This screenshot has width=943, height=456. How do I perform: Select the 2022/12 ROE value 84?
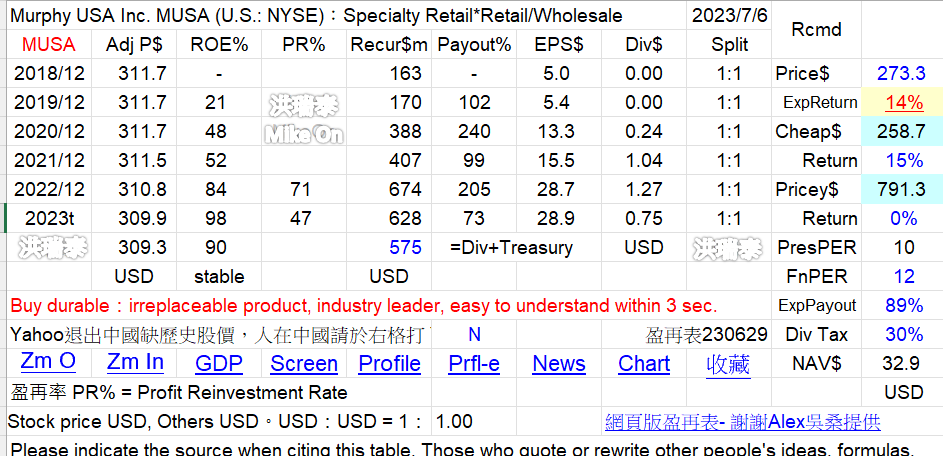click(x=219, y=189)
